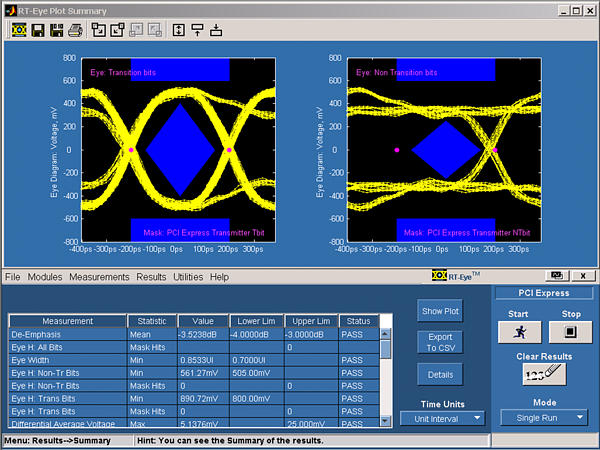Click the hint text in the status bar
600x450 pixels.
coord(230,440)
